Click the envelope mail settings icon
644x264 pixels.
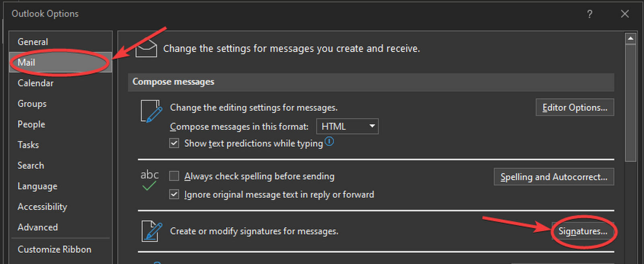click(146, 48)
